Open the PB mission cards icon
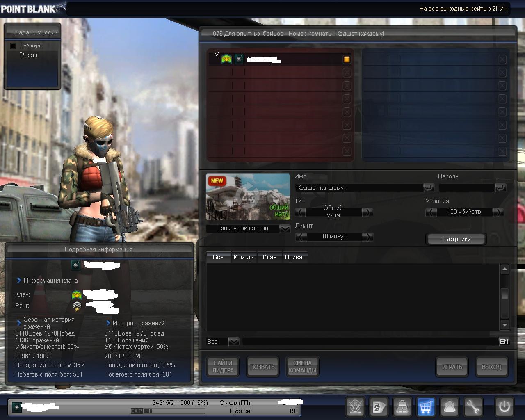This screenshot has width=525, height=420. point(378,407)
